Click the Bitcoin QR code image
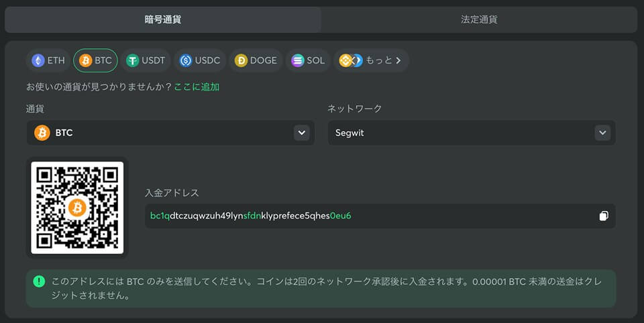 point(77,208)
